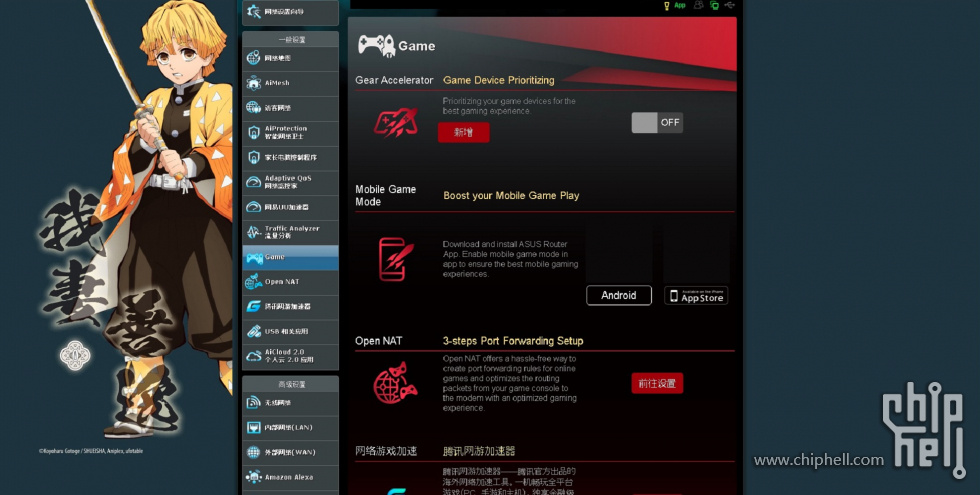Click the '高级设置' sidebar section header
Screen dimensions: 980x495
coord(292,384)
